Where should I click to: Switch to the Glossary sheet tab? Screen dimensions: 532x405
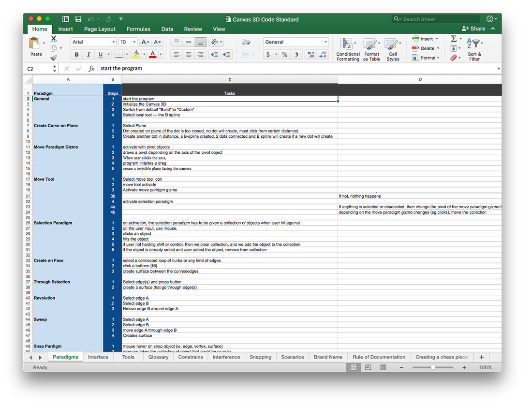click(158, 357)
